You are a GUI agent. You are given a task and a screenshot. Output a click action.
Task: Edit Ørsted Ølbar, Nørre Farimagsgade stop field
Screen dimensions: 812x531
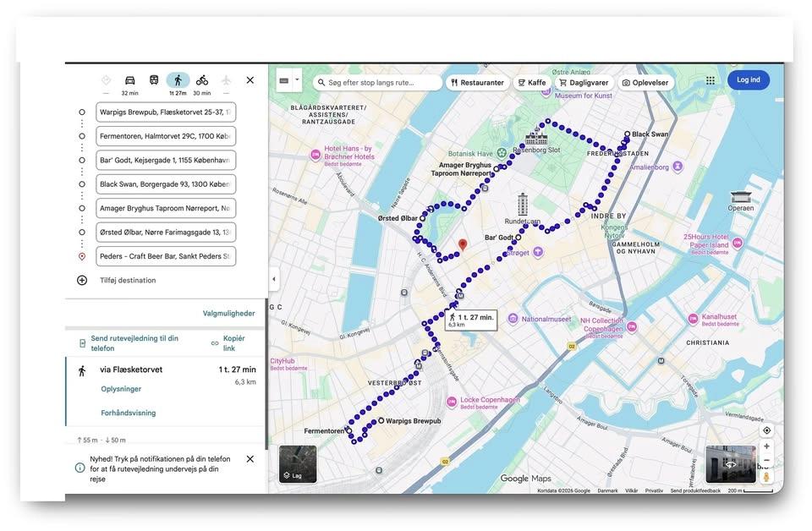(166, 233)
